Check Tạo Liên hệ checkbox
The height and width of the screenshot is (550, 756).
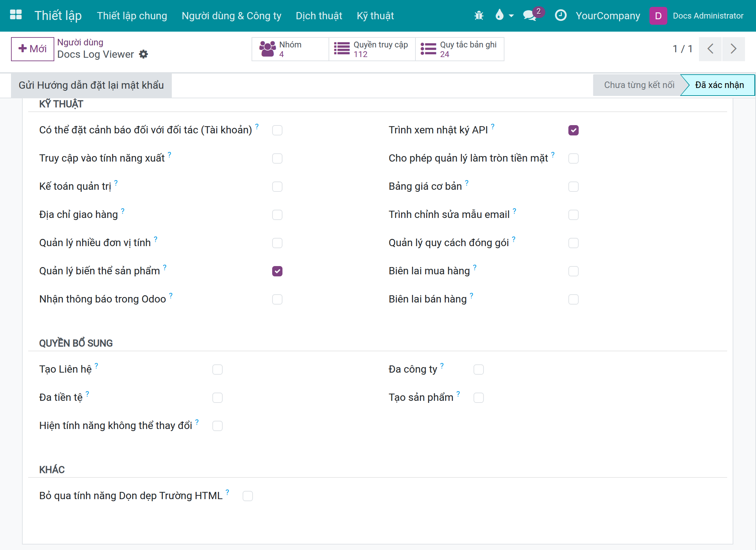tap(218, 370)
